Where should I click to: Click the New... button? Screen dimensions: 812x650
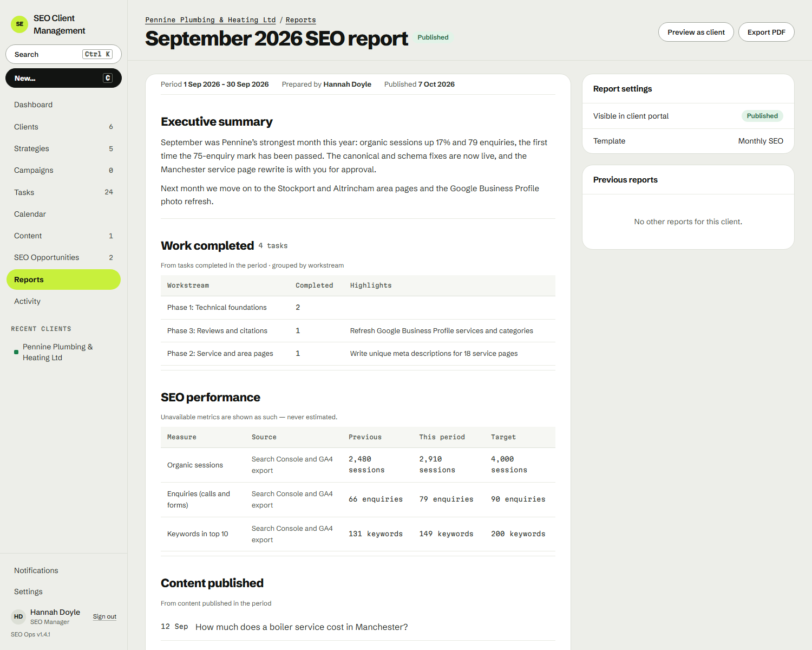pos(63,78)
